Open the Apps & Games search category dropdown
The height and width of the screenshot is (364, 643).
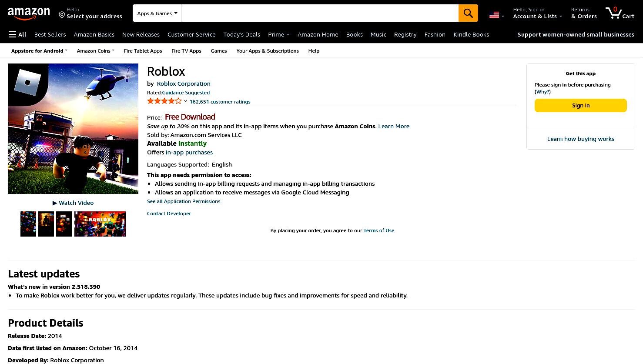point(157,13)
